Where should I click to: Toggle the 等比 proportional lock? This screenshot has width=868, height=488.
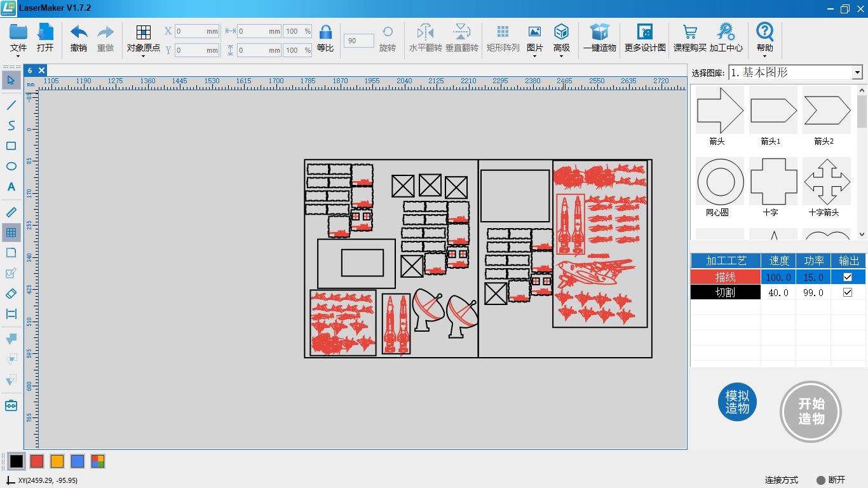(x=325, y=32)
